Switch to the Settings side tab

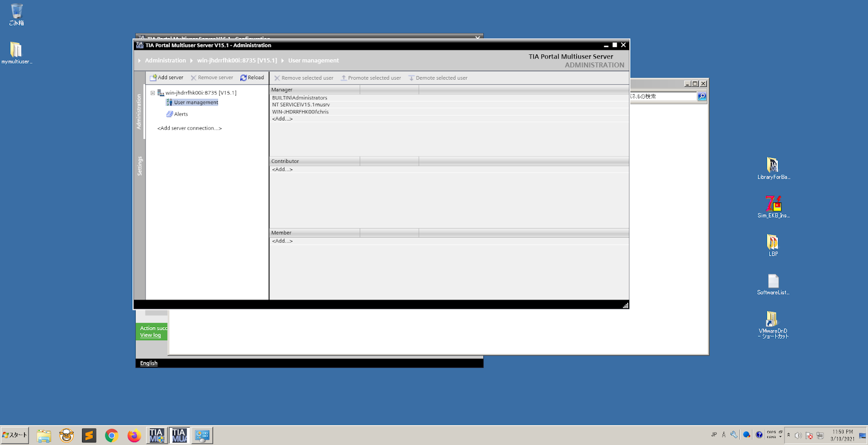click(139, 166)
